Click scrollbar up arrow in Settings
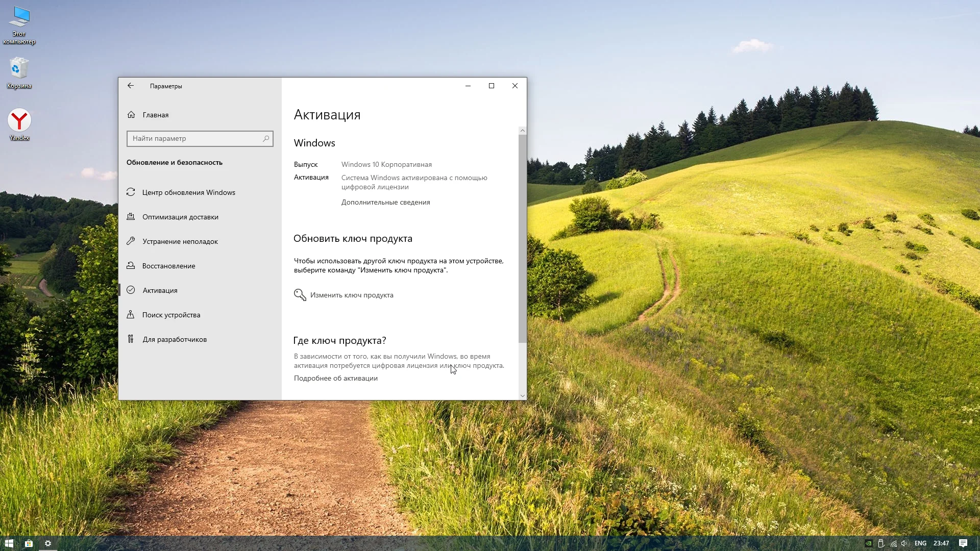 pyautogui.click(x=522, y=131)
